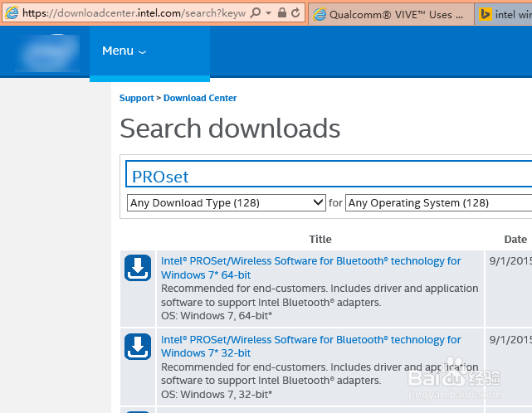
Task: Open the address bar dropdown arrow
Action: coord(268,13)
